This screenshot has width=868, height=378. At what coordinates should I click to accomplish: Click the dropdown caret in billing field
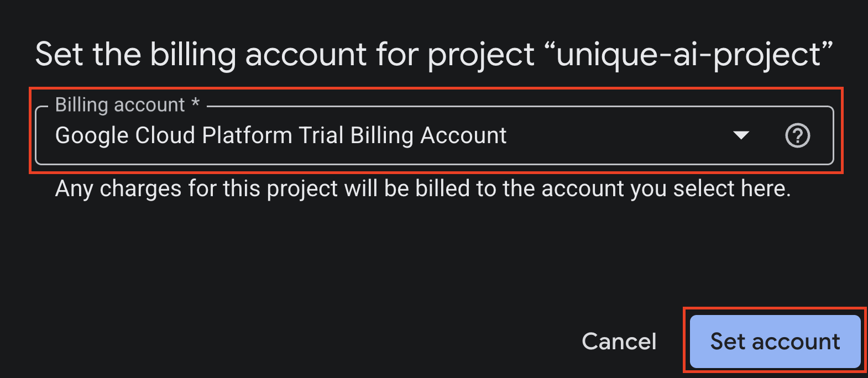pos(742,135)
